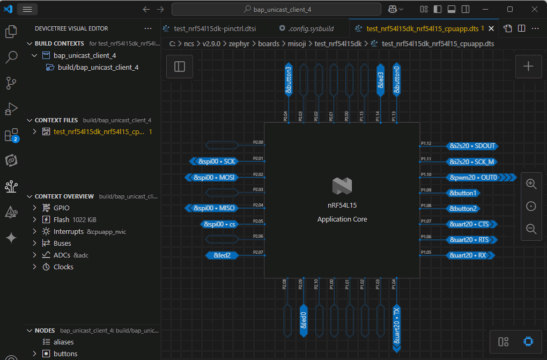
Task: Toggle primary side bar layout icon
Action: pos(437,9)
